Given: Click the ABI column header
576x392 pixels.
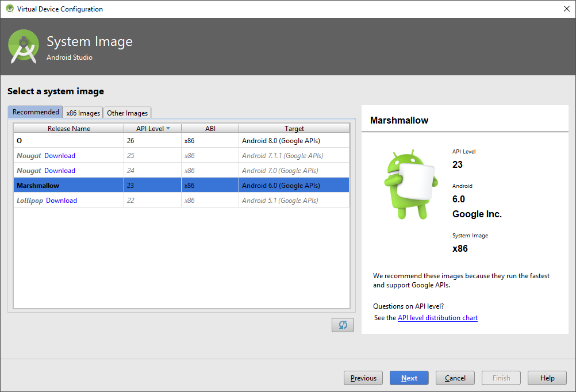Looking at the screenshot, I should point(210,128).
